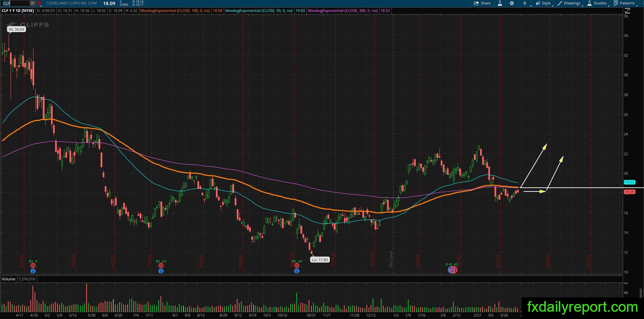
Task: Select MovAvgExponential (CLOSE, 200) study label
Action: pyautogui.click(x=343, y=11)
